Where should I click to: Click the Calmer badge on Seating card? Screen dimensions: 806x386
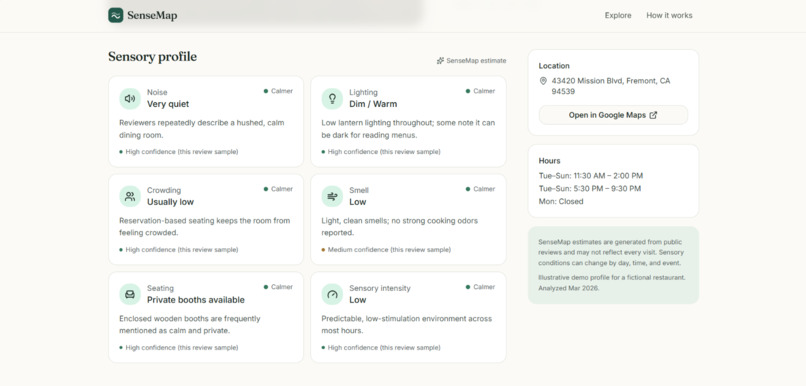[278, 287]
